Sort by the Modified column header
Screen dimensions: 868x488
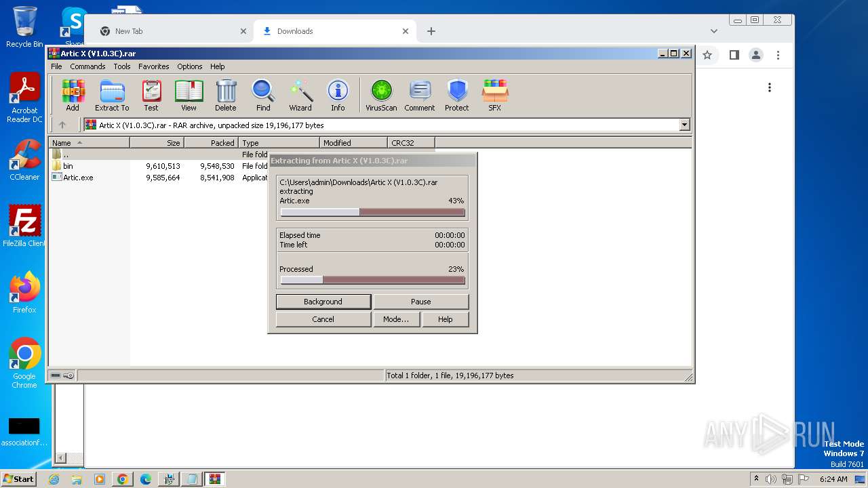click(x=353, y=143)
